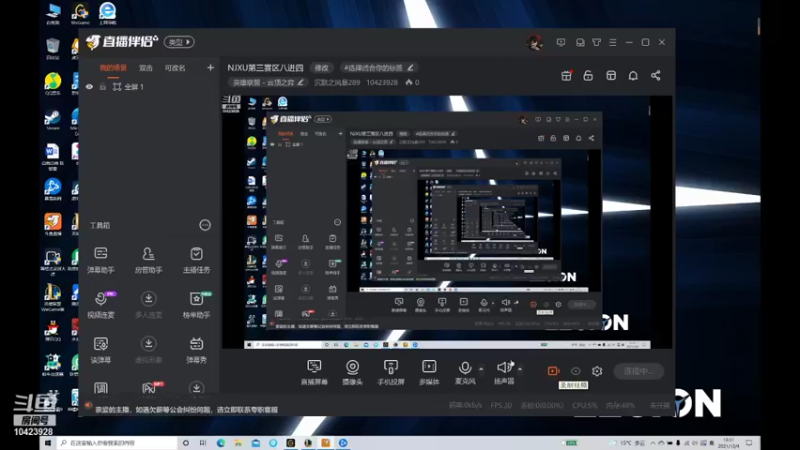The height and width of the screenshot is (450, 800).
Task: Expand the microphone options arrow
Action: (x=481, y=368)
